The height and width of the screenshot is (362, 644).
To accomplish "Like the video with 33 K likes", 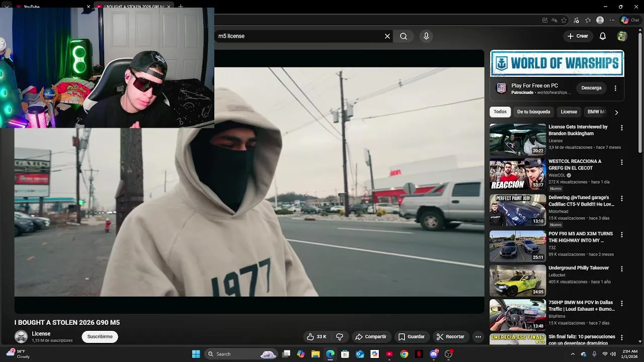I will point(317,337).
